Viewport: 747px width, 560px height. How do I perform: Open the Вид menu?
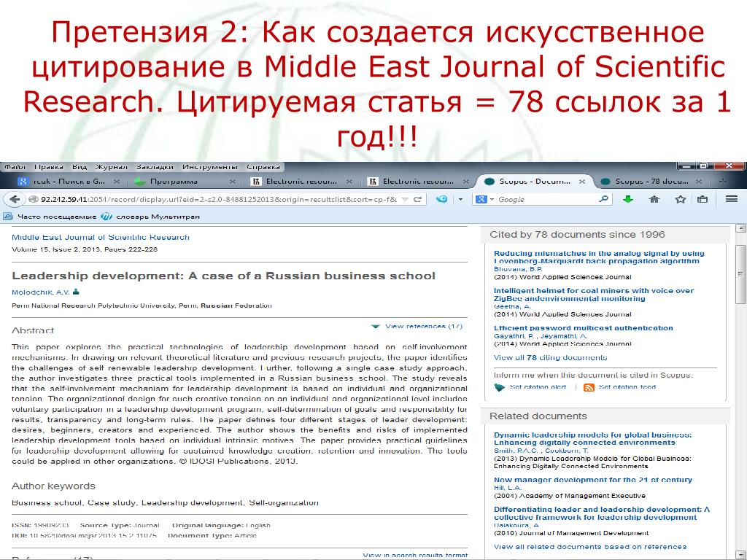[x=80, y=167]
